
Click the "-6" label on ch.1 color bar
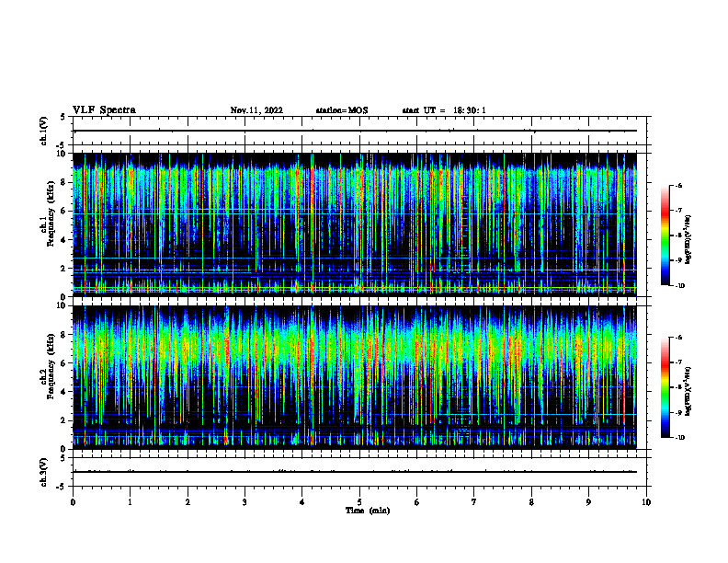click(x=678, y=185)
